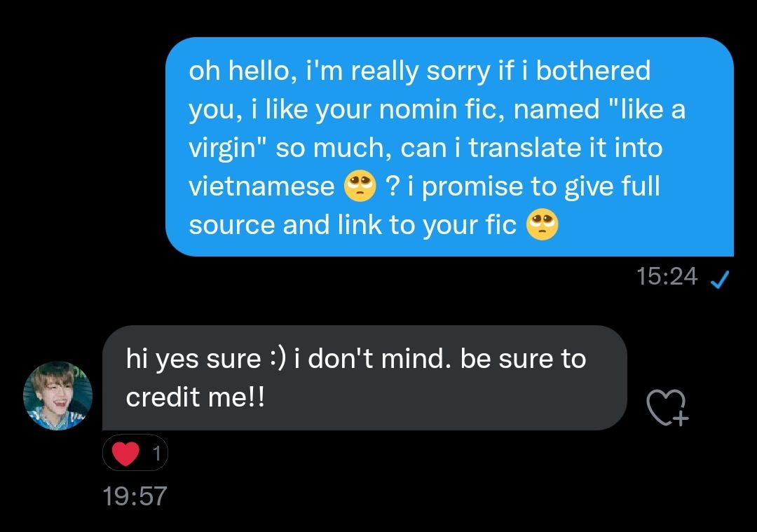Click the "hi yes sure :)" text
This screenshot has width=757, height=532.
(206, 359)
